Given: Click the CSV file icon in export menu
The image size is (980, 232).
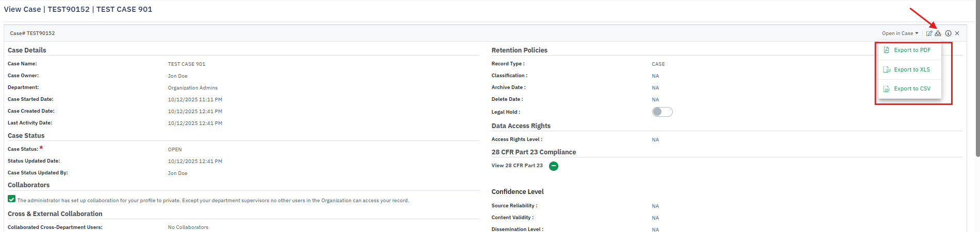Looking at the screenshot, I should [886, 89].
